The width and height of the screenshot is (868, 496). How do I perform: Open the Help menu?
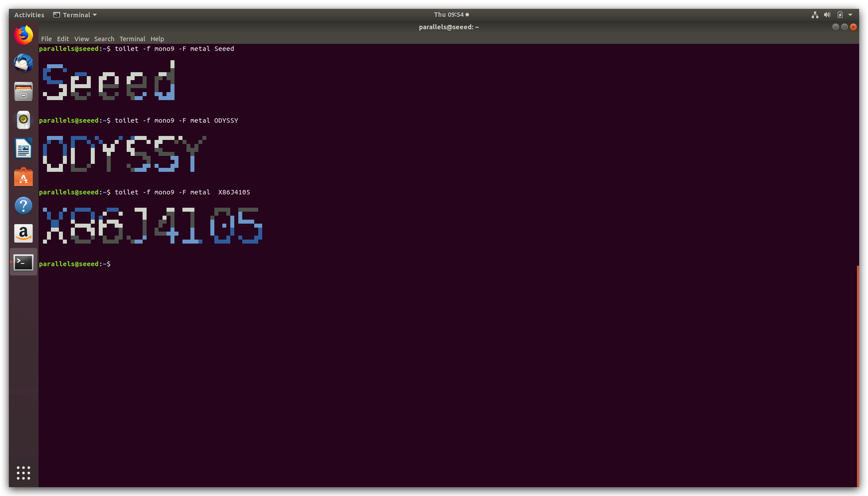tap(157, 39)
